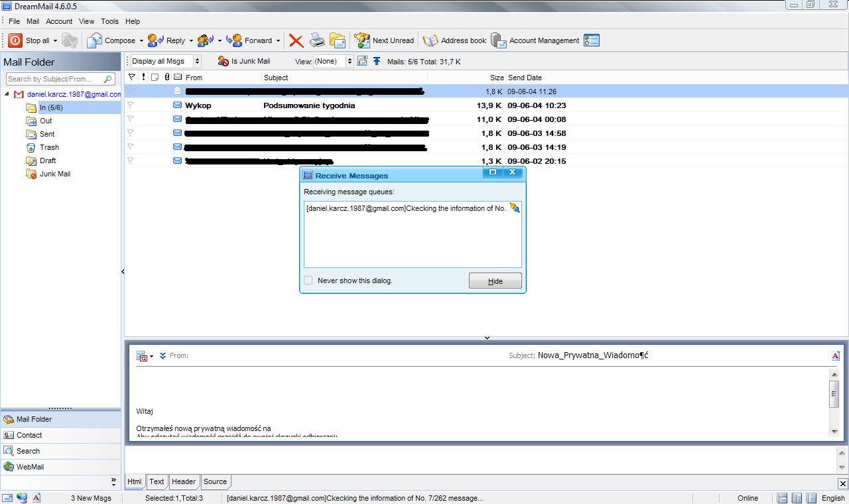Toggle flag on the 09-06-04 00:08 message
This screenshot has height=504, width=849.
point(131,119)
